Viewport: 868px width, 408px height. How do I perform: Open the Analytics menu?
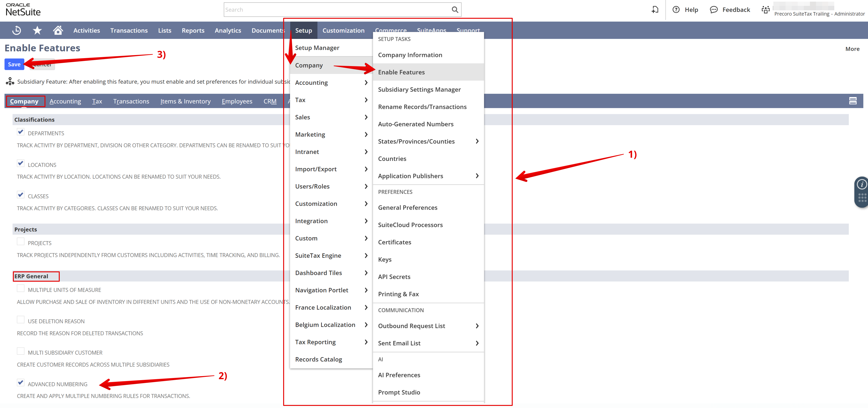228,30
